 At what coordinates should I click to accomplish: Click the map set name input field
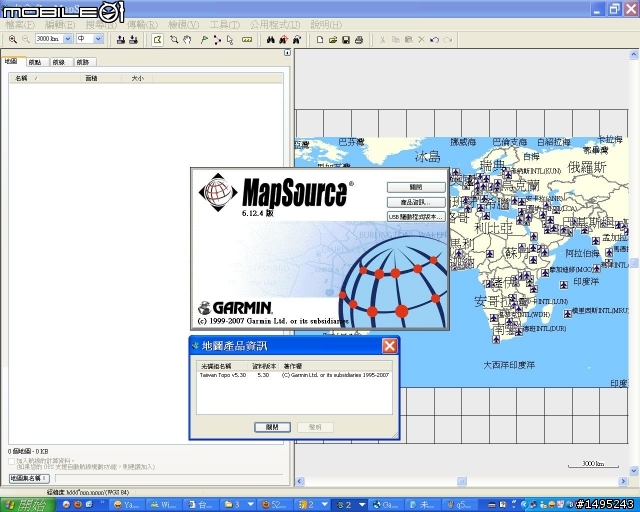(x=169, y=478)
